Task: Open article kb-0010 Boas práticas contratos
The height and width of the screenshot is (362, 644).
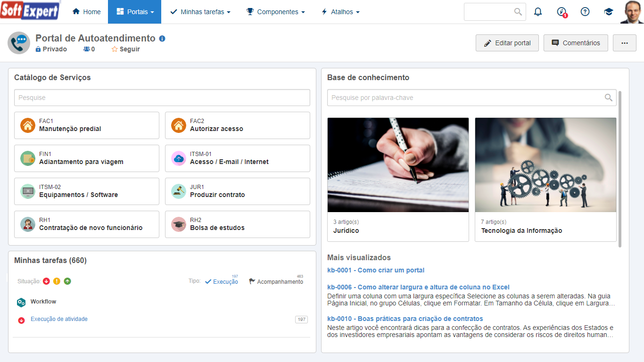Action: click(405, 319)
